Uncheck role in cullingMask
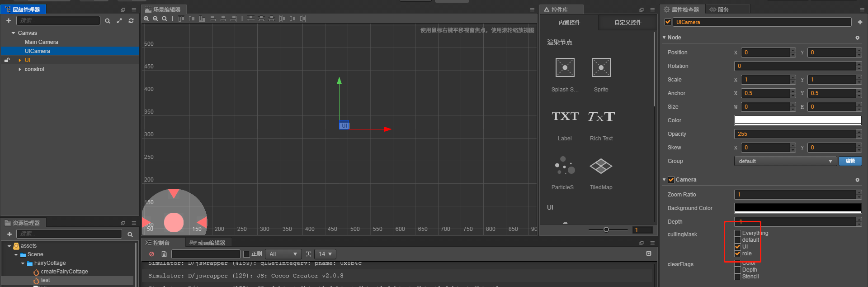Viewport: 868px width, 287px height. (x=737, y=254)
